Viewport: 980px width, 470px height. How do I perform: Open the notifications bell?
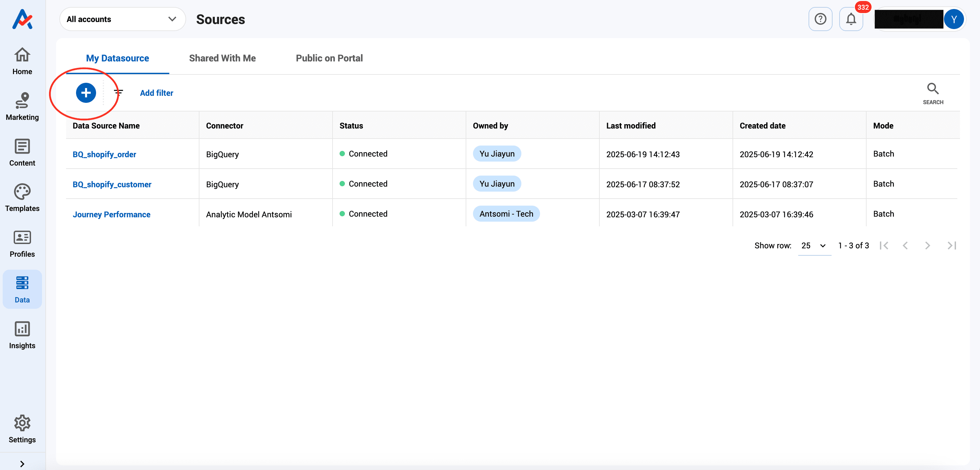[851, 19]
